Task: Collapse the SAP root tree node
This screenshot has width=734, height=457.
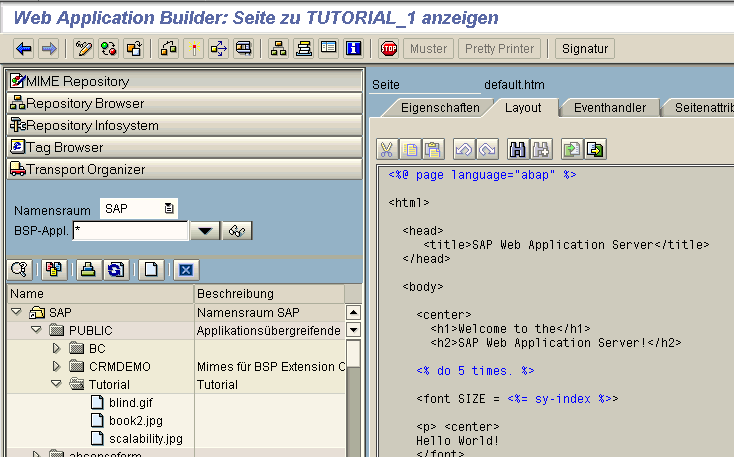Action: 16,312
